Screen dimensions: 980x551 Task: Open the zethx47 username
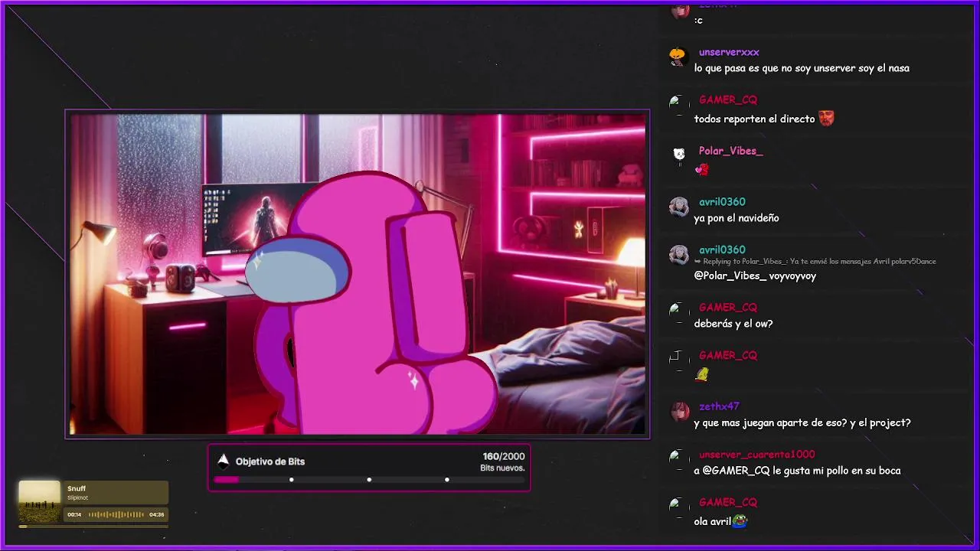pos(719,406)
